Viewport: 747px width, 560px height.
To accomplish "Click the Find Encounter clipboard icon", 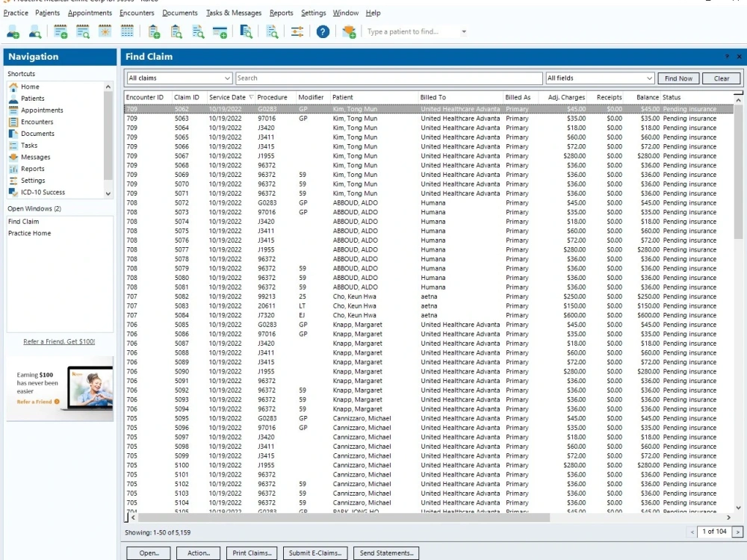I will 176,32.
